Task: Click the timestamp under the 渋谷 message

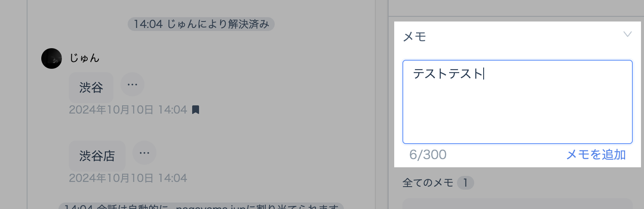Action: [128, 110]
